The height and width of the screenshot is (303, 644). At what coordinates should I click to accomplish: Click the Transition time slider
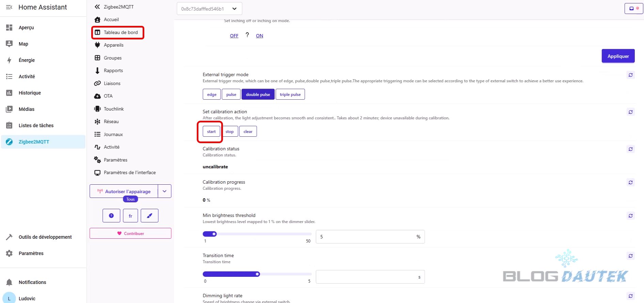click(257, 274)
